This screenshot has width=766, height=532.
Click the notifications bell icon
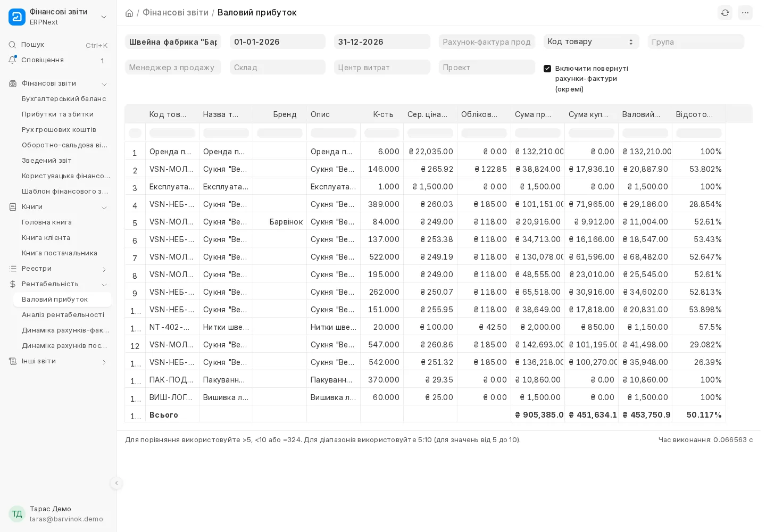[12, 60]
